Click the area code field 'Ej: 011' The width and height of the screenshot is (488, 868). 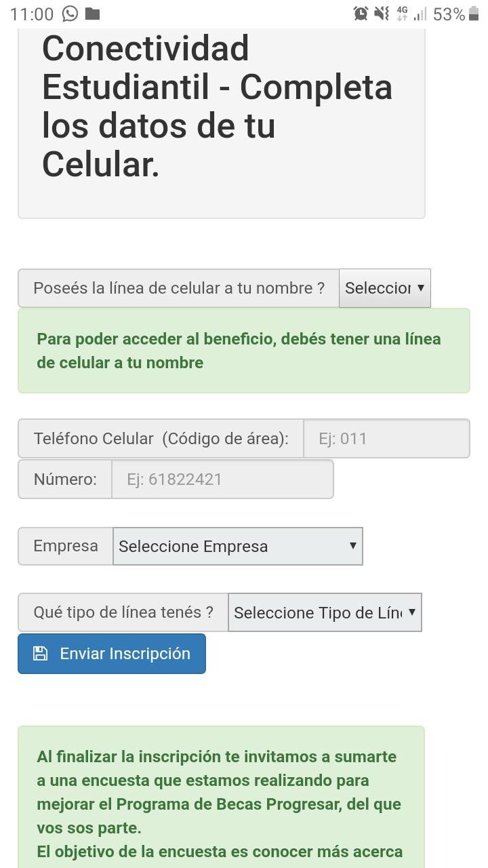(386, 438)
